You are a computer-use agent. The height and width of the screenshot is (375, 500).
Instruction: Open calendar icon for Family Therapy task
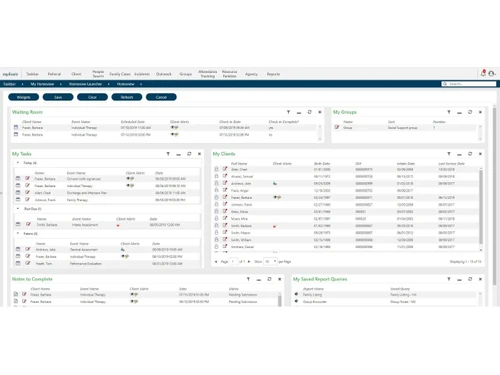(x=18, y=199)
